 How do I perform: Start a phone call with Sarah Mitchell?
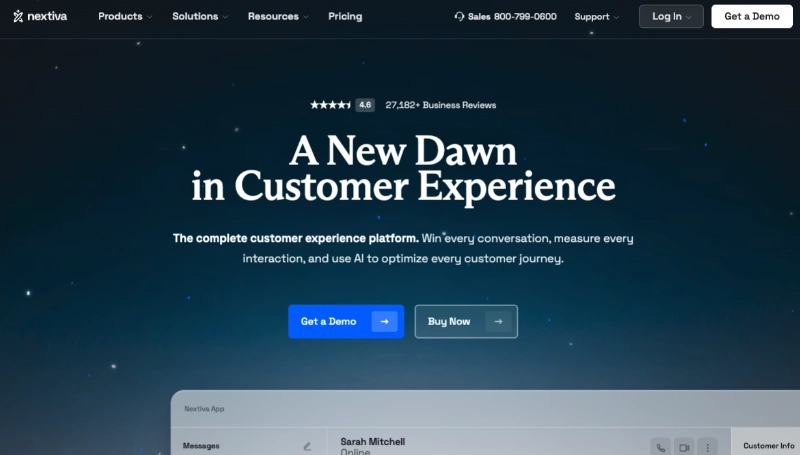pos(660,447)
